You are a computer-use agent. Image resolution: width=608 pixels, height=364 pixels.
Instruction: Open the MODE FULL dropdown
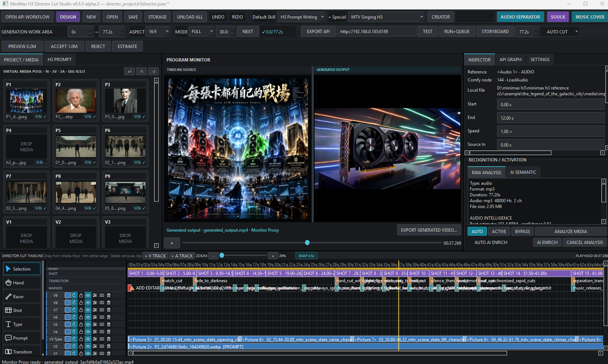202,32
